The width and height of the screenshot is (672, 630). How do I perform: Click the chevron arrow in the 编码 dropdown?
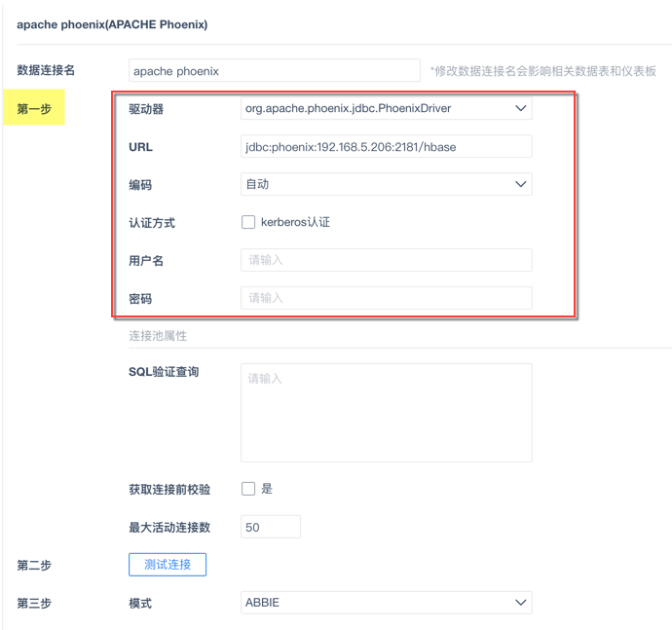(520, 184)
